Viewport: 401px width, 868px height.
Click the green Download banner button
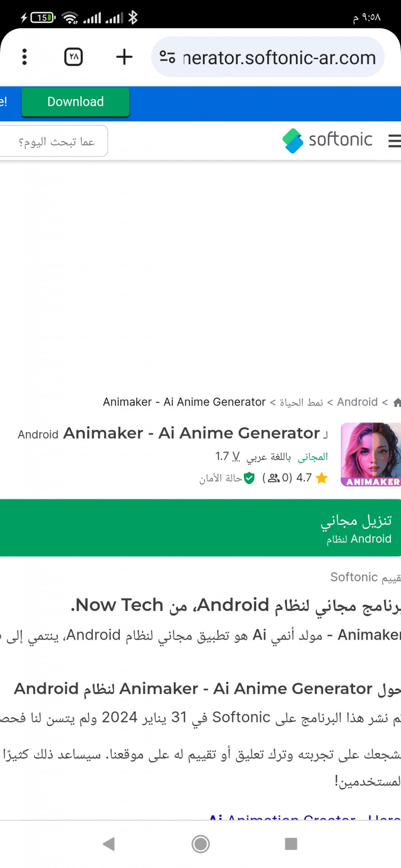click(76, 102)
